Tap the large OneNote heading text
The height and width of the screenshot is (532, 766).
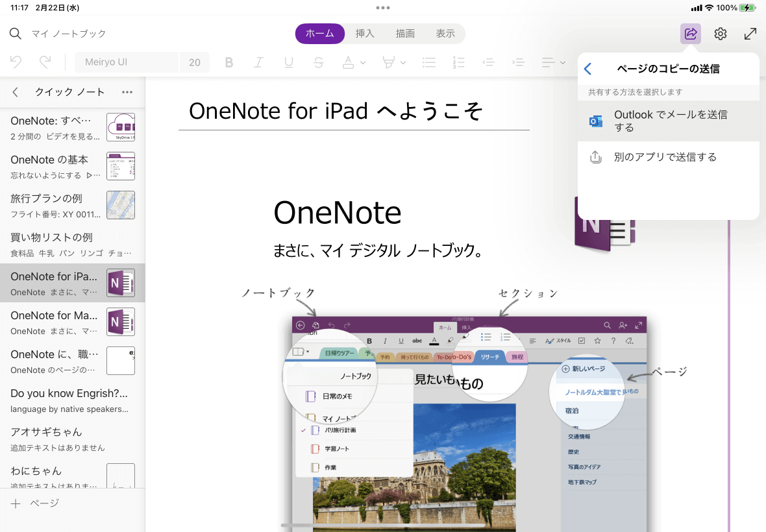pyautogui.click(x=337, y=213)
